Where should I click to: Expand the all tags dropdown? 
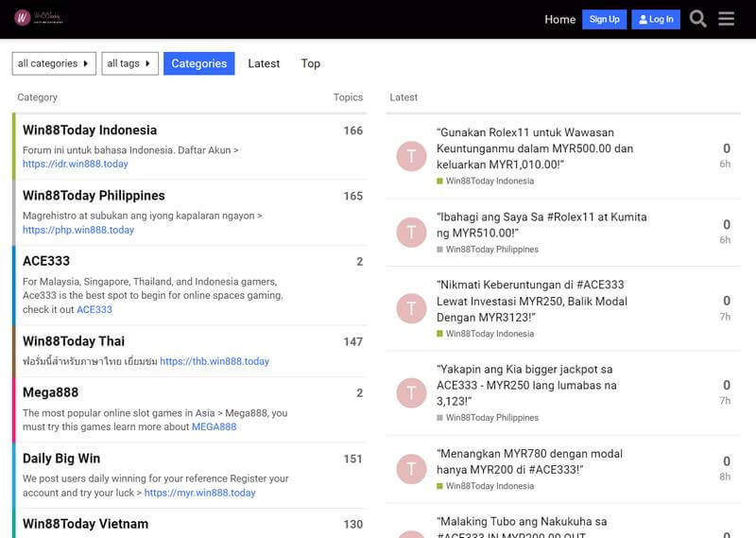129,63
